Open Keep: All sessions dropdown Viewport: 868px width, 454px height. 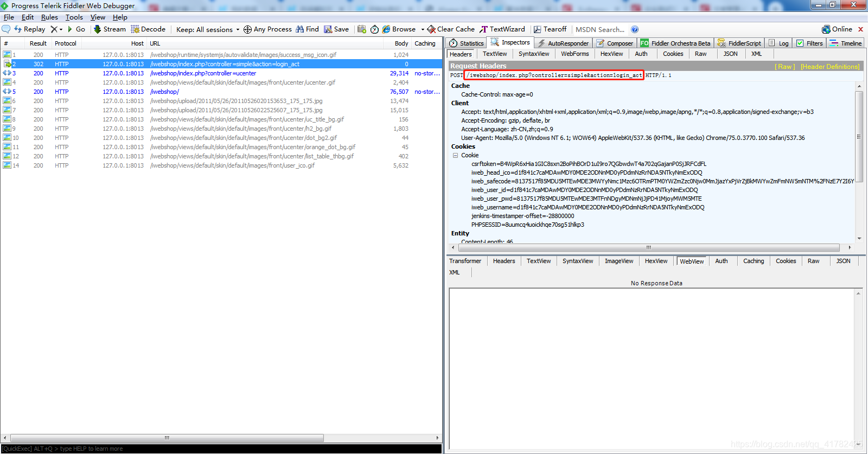click(x=208, y=29)
